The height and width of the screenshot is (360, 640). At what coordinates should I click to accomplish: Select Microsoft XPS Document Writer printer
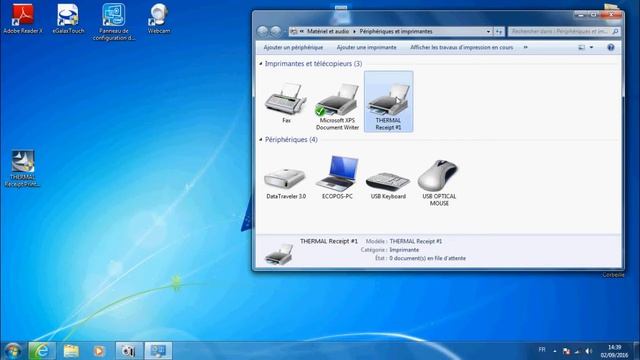[x=337, y=106]
